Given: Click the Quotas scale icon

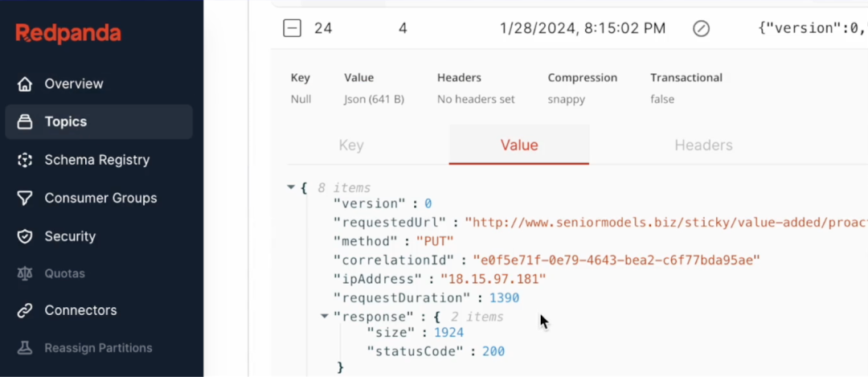Looking at the screenshot, I should coord(25,273).
